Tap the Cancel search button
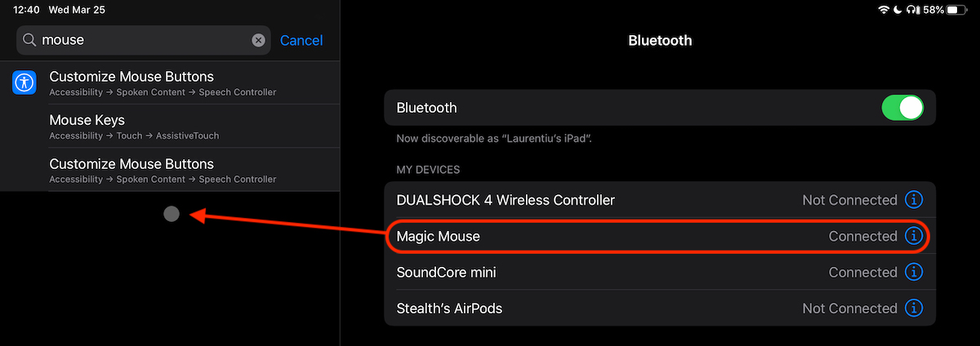This screenshot has width=980, height=346. (x=301, y=40)
